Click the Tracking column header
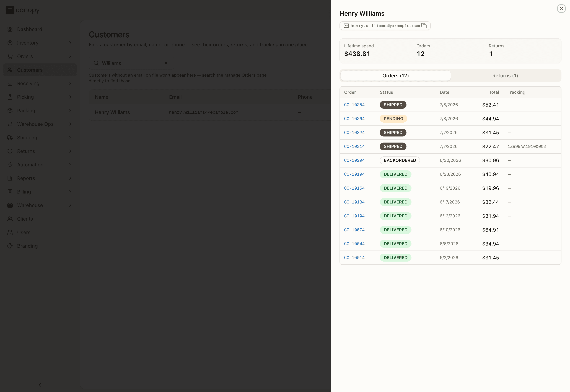Image resolution: width=570 pixels, height=392 pixels. [x=516, y=92]
